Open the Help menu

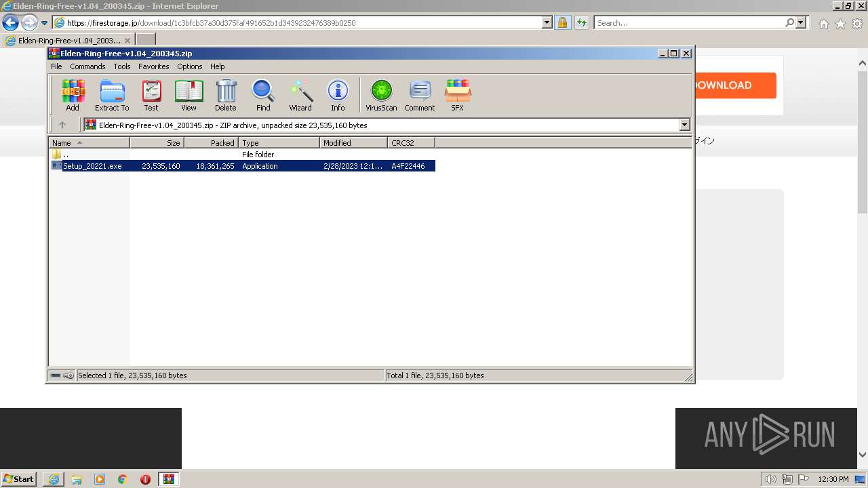(x=217, y=66)
